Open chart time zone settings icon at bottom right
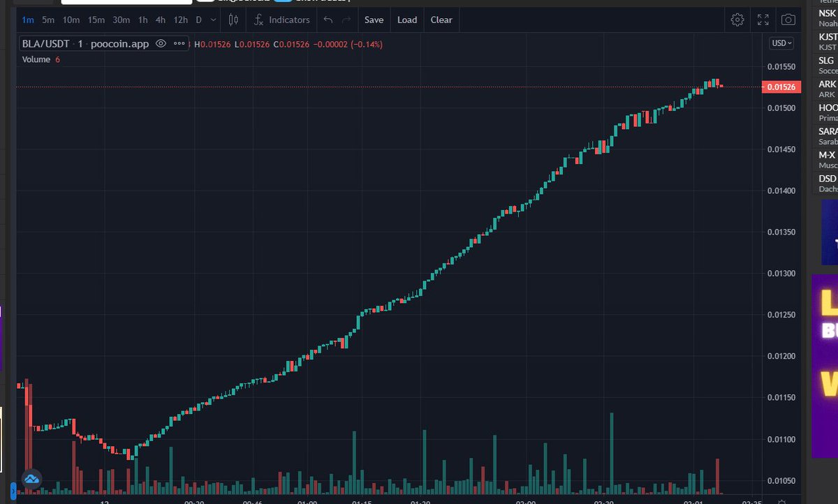 click(x=781, y=501)
